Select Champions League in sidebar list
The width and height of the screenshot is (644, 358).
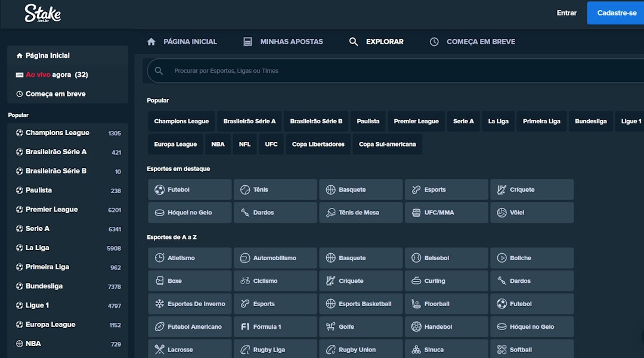tap(68, 133)
